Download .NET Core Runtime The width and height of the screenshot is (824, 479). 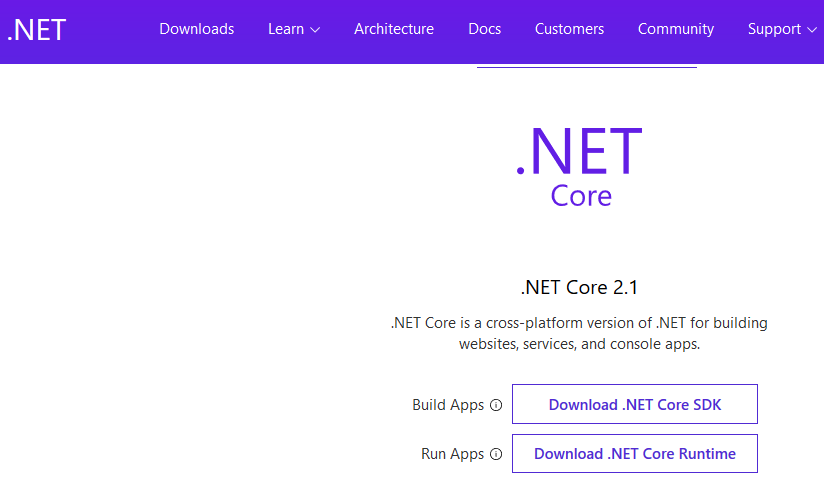click(635, 453)
